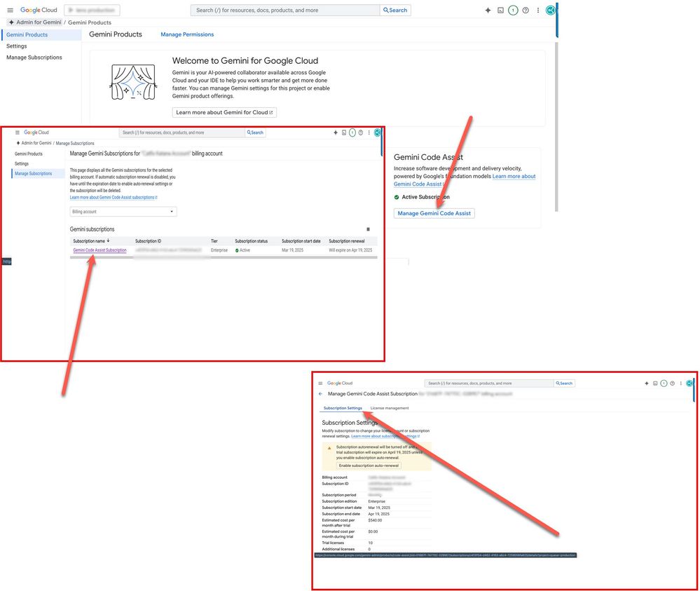The height and width of the screenshot is (591, 700).
Task: Select Manage Subscriptions in the Gemini Products page sidebar
Action: [34, 57]
